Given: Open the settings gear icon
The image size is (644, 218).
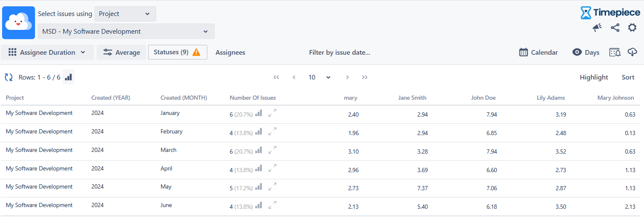Looking at the screenshot, I should (632, 28).
